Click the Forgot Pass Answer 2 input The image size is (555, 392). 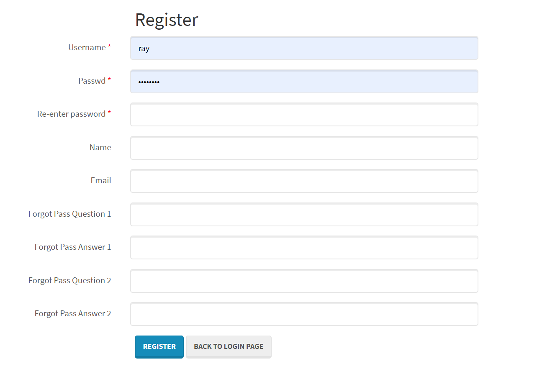[304, 314]
